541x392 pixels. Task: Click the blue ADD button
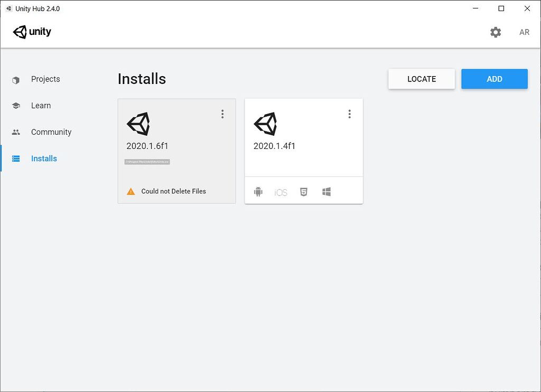click(x=494, y=78)
